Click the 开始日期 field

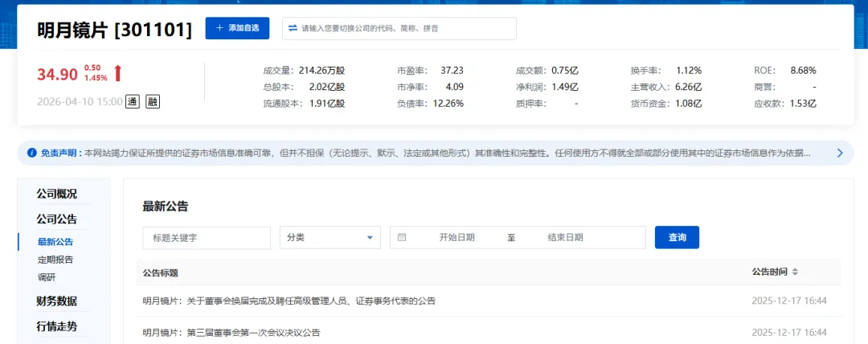[x=457, y=238]
